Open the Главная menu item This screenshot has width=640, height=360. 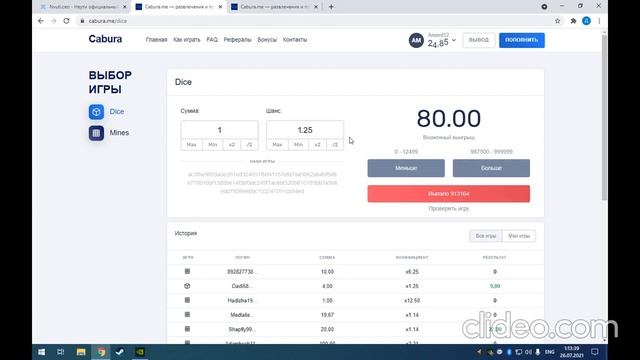[x=156, y=40]
